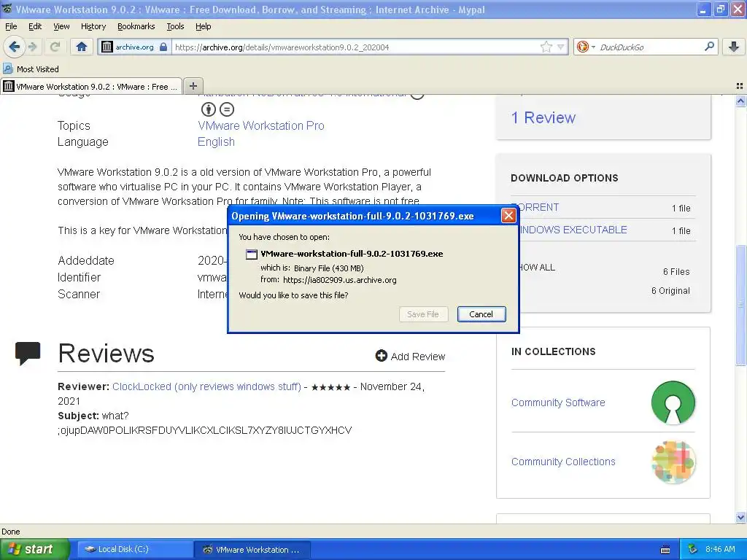747x560 pixels.
Task: Go to Home via the house icon
Action: pos(82,47)
